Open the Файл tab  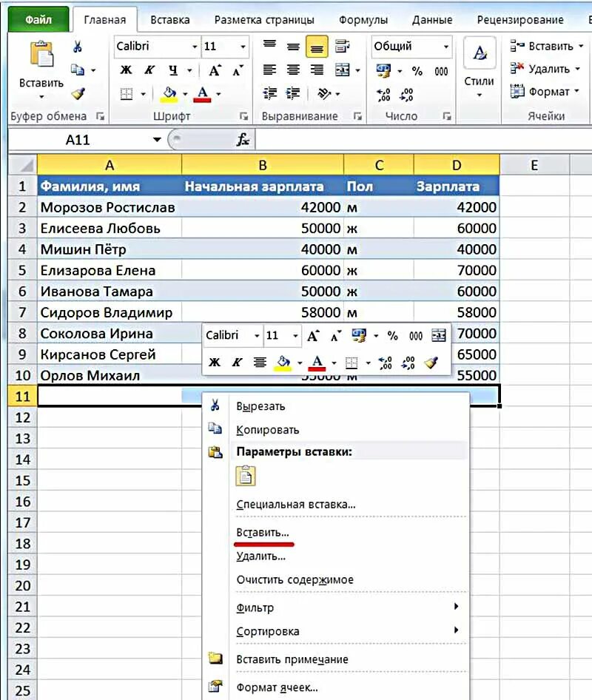click(x=38, y=20)
